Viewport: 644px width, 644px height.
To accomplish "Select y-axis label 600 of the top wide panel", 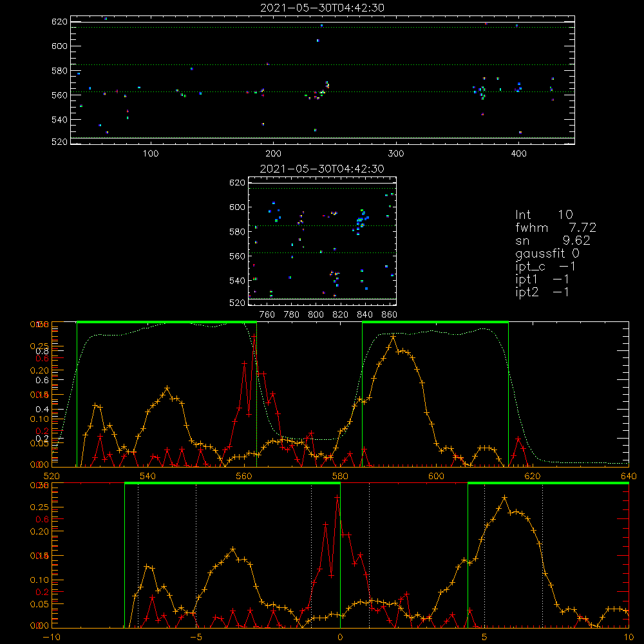I will point(59,46).
